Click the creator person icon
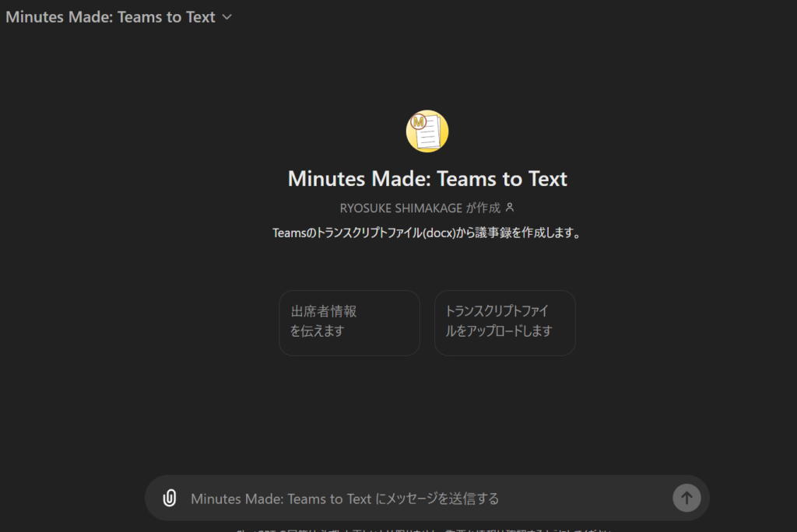The width and height of the screenshot is (797, 532). click(510, 208)
